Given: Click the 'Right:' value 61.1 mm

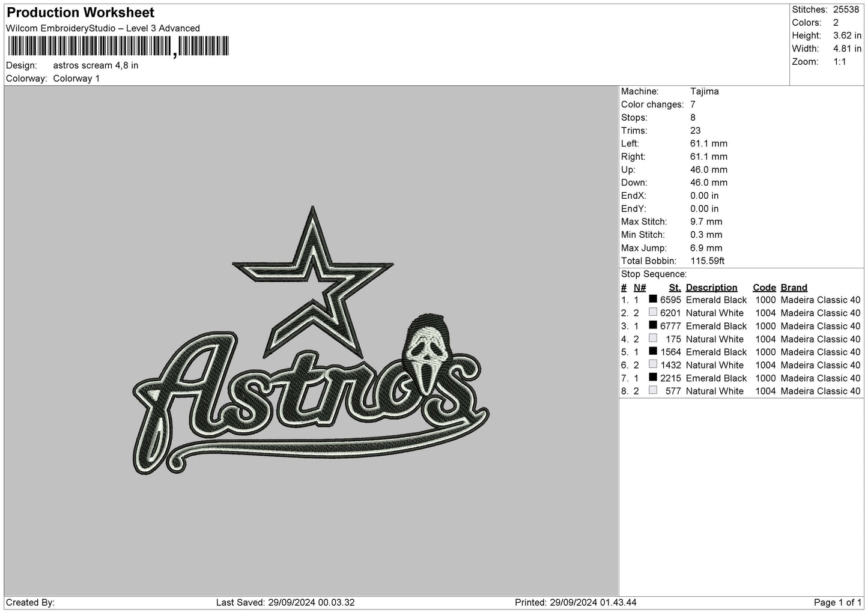Looking at the screenshot, I should pos(709,157).
